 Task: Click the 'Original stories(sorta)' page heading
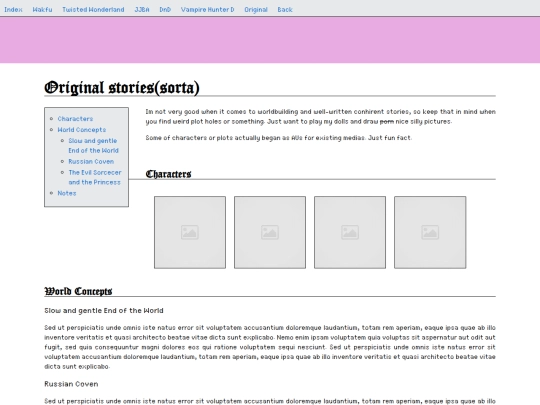point(122,87)
